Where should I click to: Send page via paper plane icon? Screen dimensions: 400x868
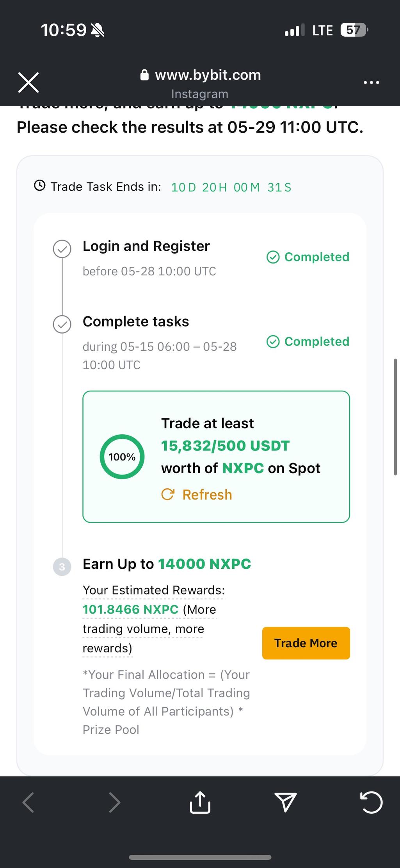(x=286, y=802)
